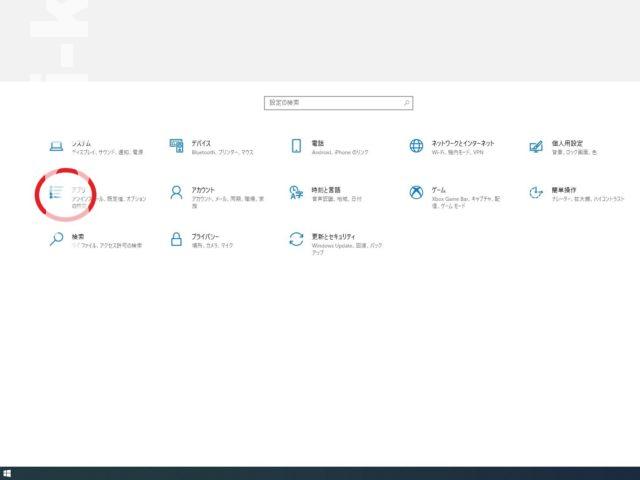
Task: Click the 簡単操作 ease of access icon
Action: [535, 192]
